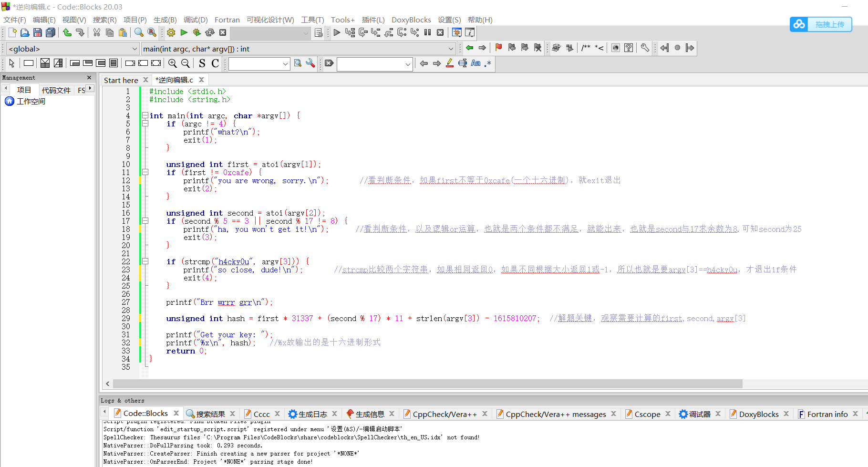This screenshot has width=868, height=467.
Task: Open DoxyBlocks preferences wrench icon
Action: tap(645, 48)
